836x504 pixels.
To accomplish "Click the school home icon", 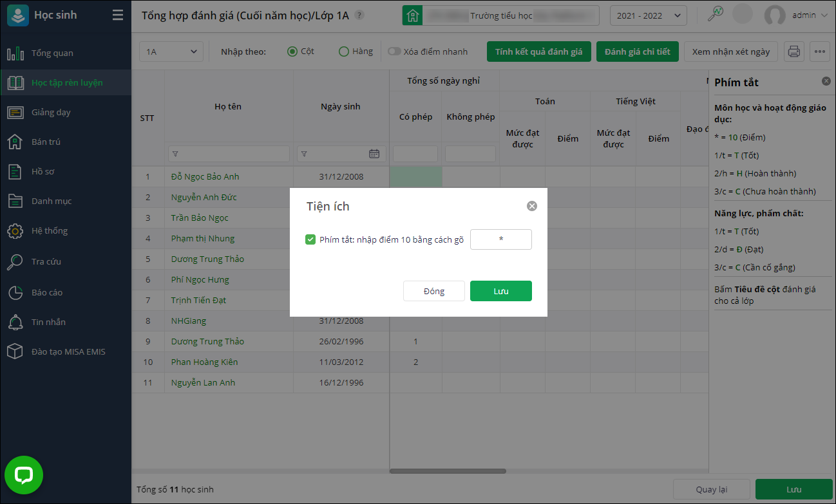I will 413,15.
